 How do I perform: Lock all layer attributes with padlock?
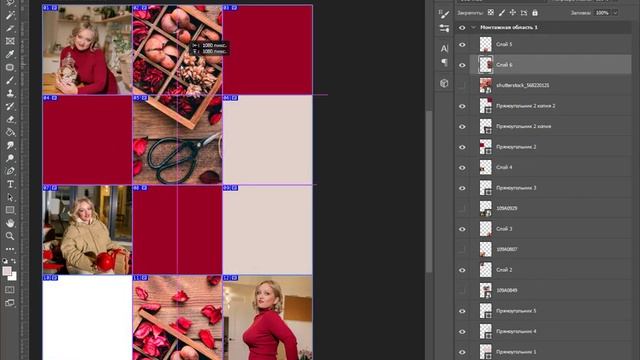(x=535, y=13)
